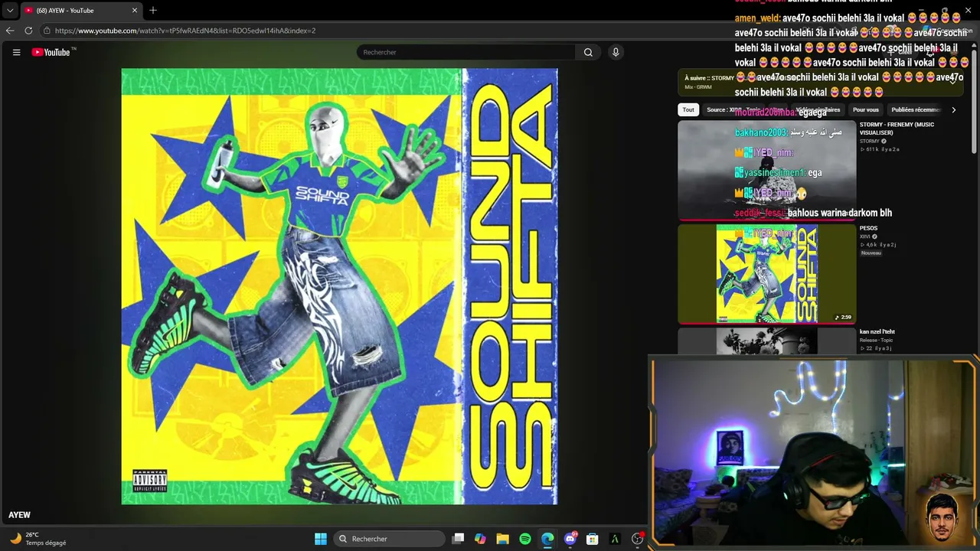Switch to Microsoft Edge on the taskbar
Image resolution: width=980 pixels, height=551 pixels.
[x=547, y=539]
